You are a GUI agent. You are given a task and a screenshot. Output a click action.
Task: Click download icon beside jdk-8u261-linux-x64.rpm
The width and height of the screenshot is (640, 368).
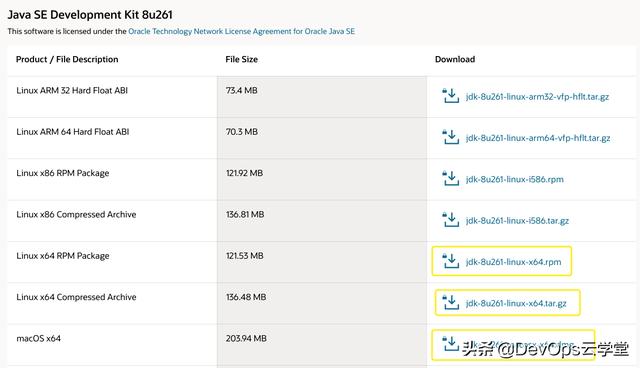pyautogui.click(x=451, y=261)
